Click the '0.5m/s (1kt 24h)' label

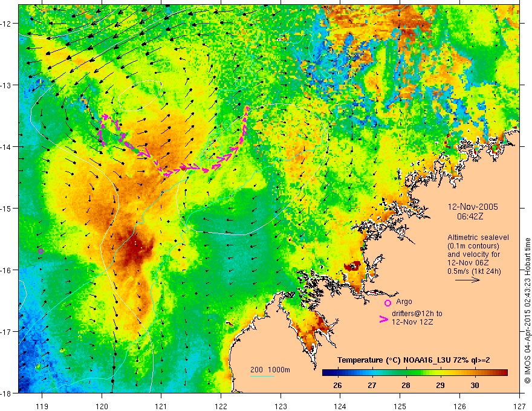tap(474, 271)
